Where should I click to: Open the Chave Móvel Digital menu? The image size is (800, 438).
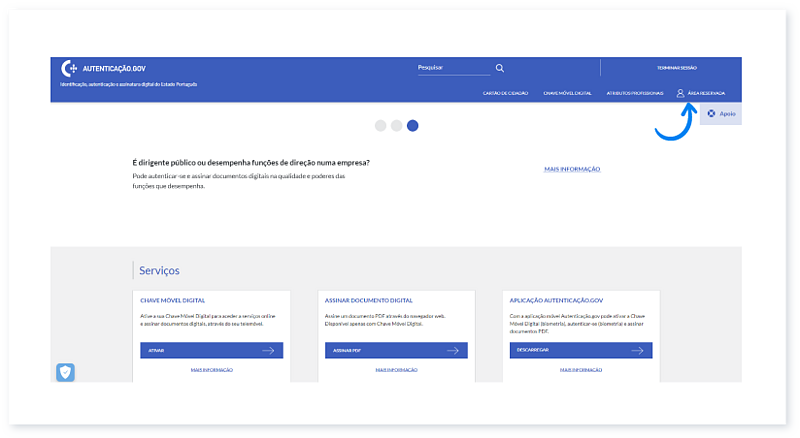click(568, 93)
